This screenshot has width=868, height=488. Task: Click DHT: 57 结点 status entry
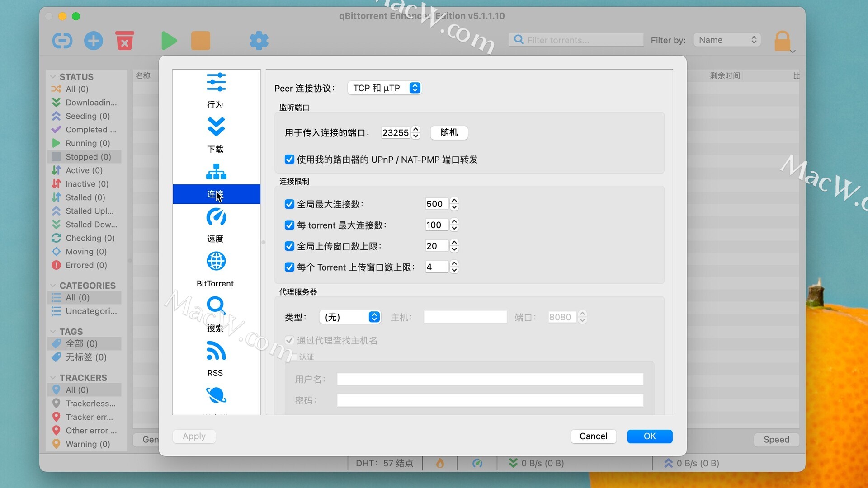click(x=385, y=463)
